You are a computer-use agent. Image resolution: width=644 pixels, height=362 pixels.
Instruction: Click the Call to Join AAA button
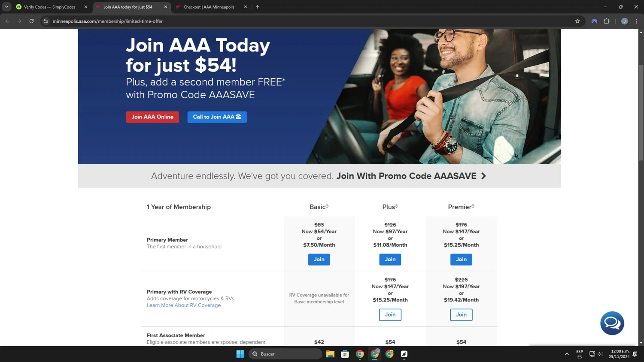217,117
